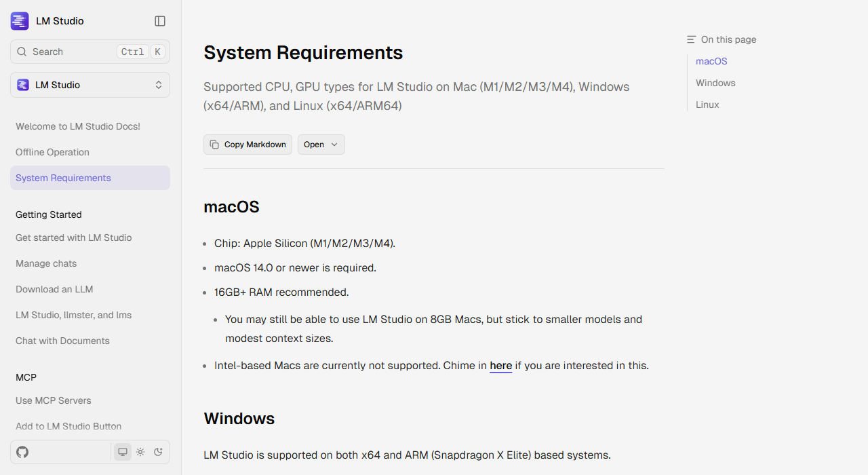
Task: Click the LM Studio title in sidebar header
Action: (x=60, y=21)
